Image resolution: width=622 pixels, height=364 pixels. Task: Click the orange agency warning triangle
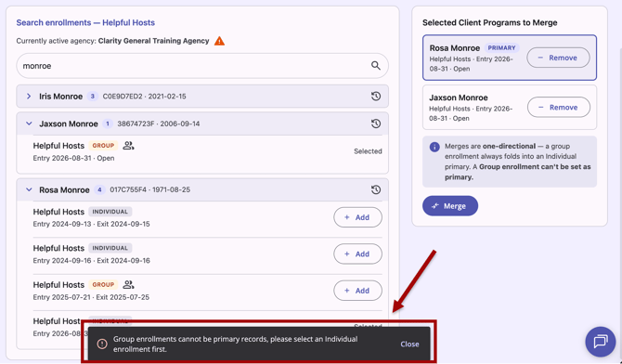coord(219,41)
